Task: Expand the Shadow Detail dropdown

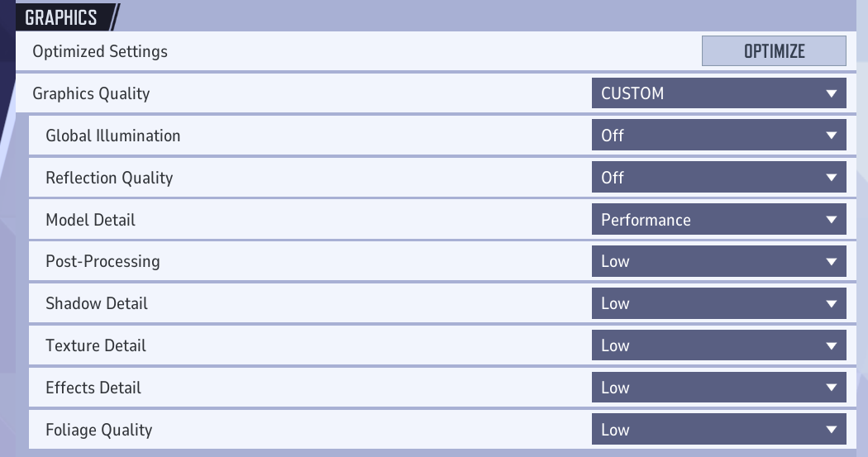Action: (718, 304)
